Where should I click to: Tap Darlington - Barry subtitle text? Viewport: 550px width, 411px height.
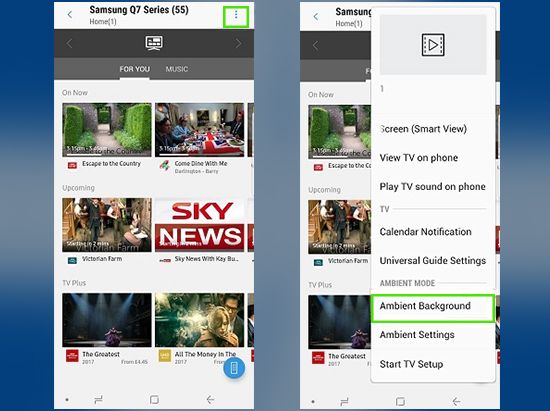click(196, 171)
